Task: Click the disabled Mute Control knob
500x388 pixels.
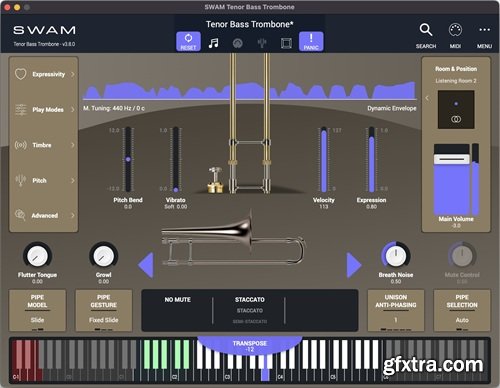Action: coord(462,256)
